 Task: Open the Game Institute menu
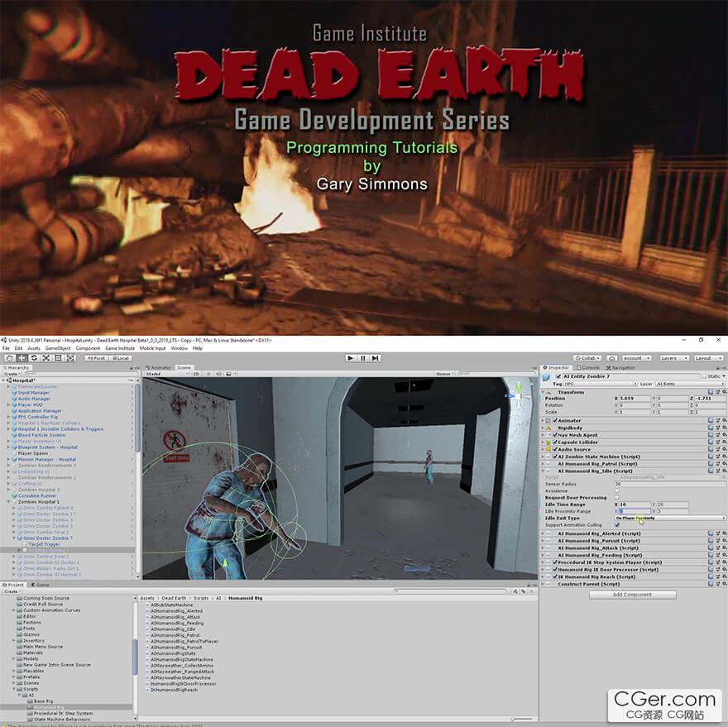[x=120, y=348]
